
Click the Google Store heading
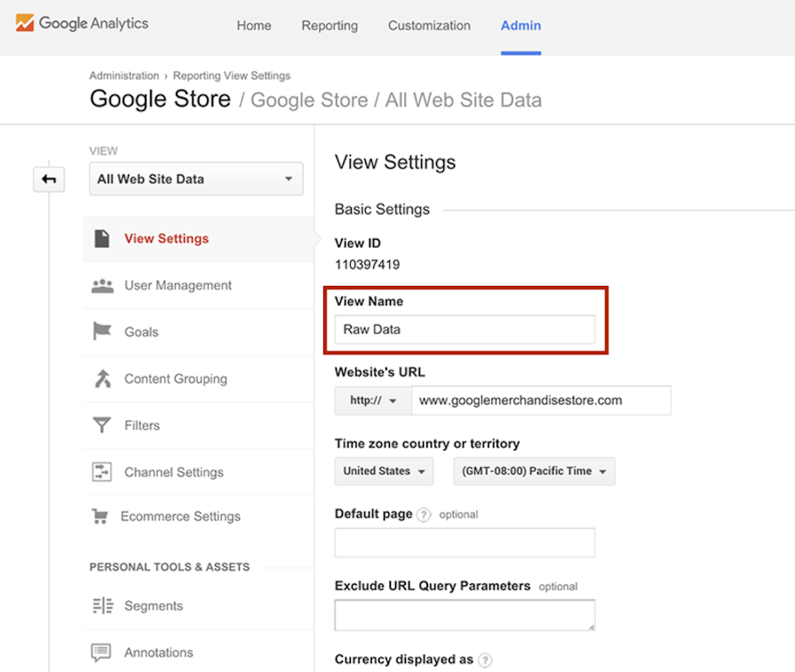coord(160,99)
